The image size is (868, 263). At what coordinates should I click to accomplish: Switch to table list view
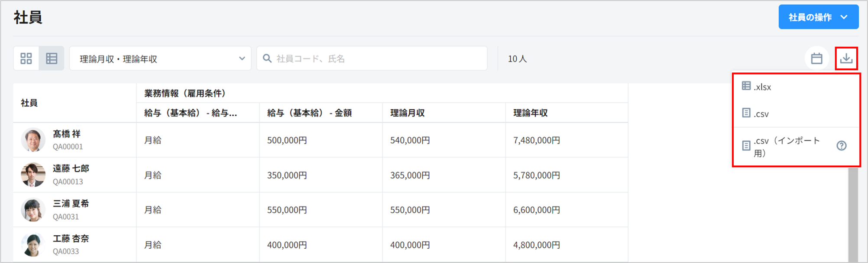[52, 58]
